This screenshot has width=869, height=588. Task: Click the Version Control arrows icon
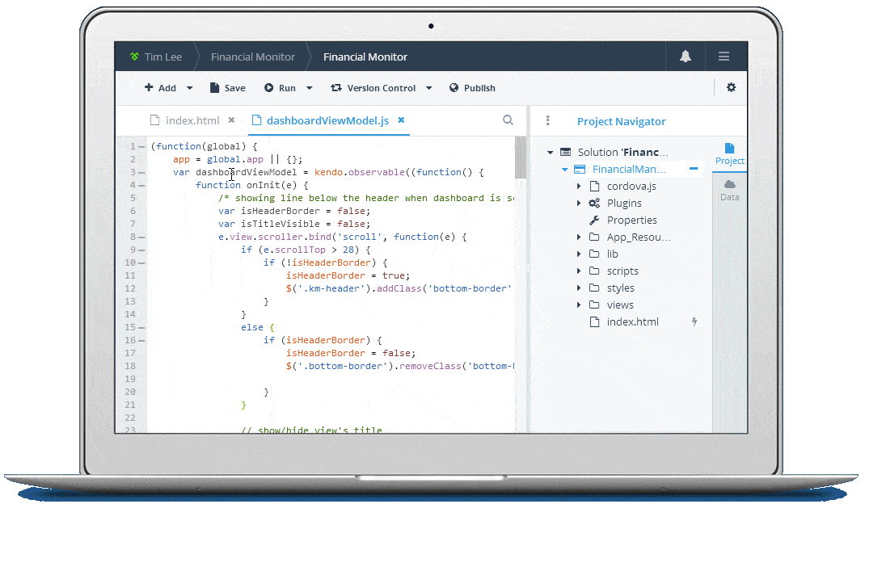pyautogui.click(x=335, y=87)
